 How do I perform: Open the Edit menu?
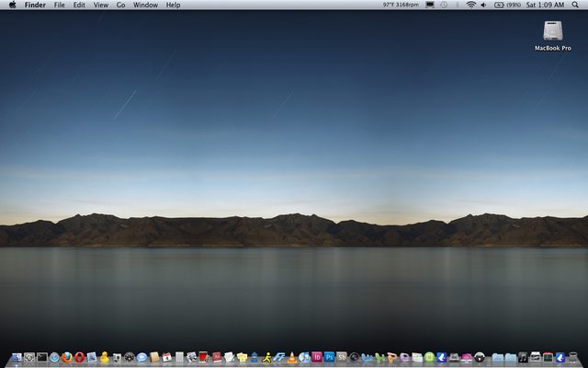79,5
